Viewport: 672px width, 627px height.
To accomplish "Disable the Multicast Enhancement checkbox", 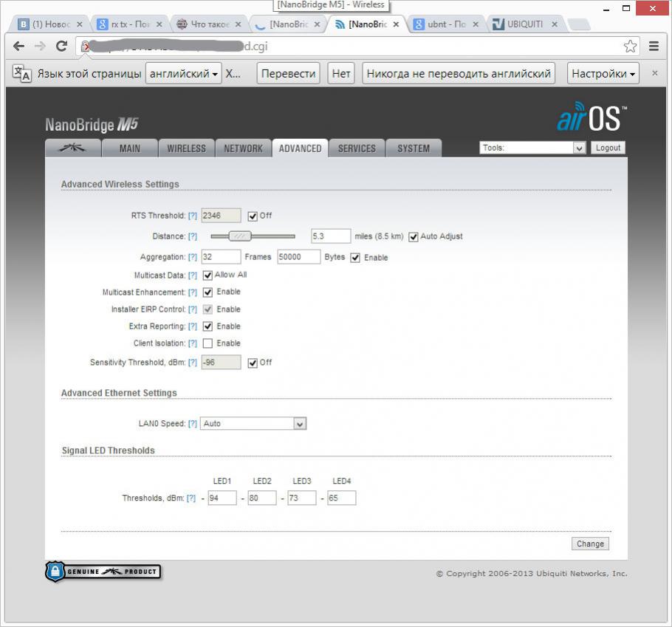I will [208, 292].
